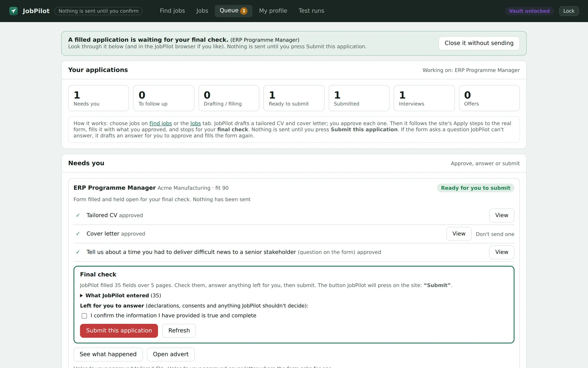Switch to the Jobs tab

tap(202, 11)
